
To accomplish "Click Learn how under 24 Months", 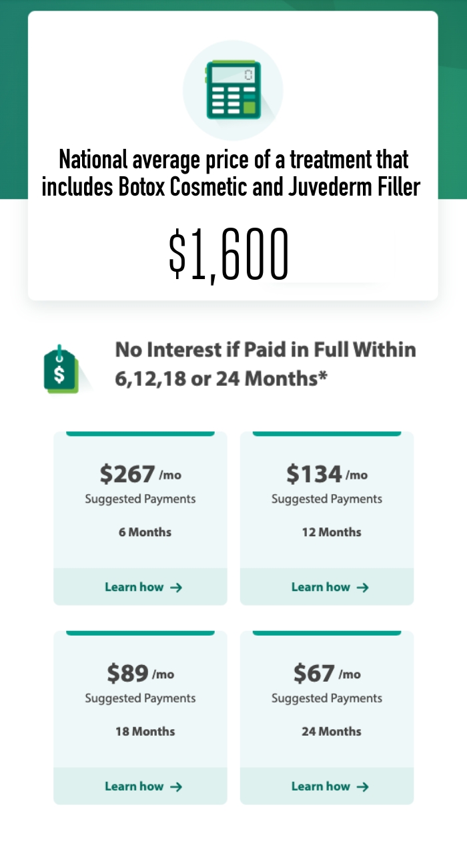I will (321, 786).
